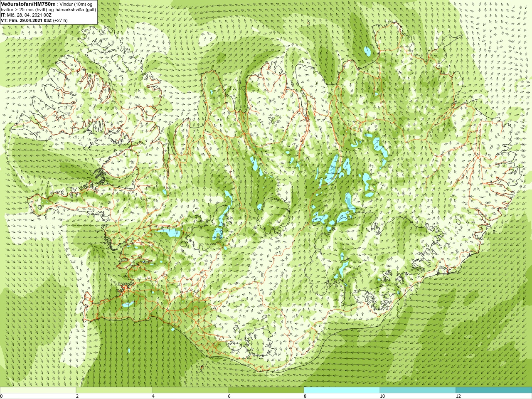Click the 'VT: Fim. 29.04.2021 03Z' line
The height and width of the screenshot is (399, 532).
(27, 20)
